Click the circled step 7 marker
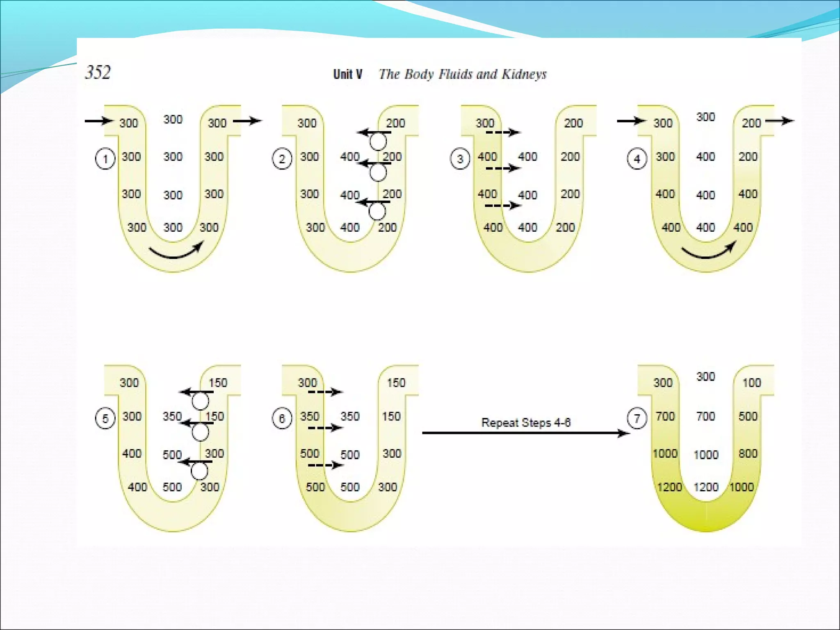 coord(637,418)
